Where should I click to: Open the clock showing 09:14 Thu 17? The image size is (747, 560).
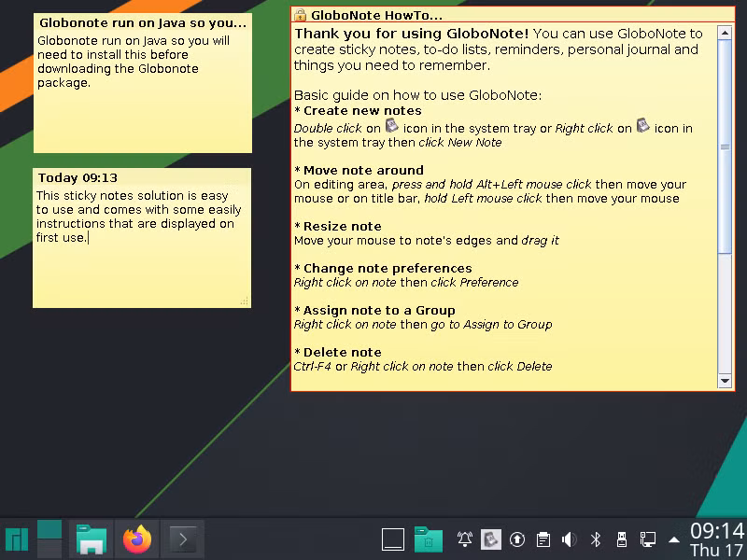pyautogui.click(x=717, y=540)
